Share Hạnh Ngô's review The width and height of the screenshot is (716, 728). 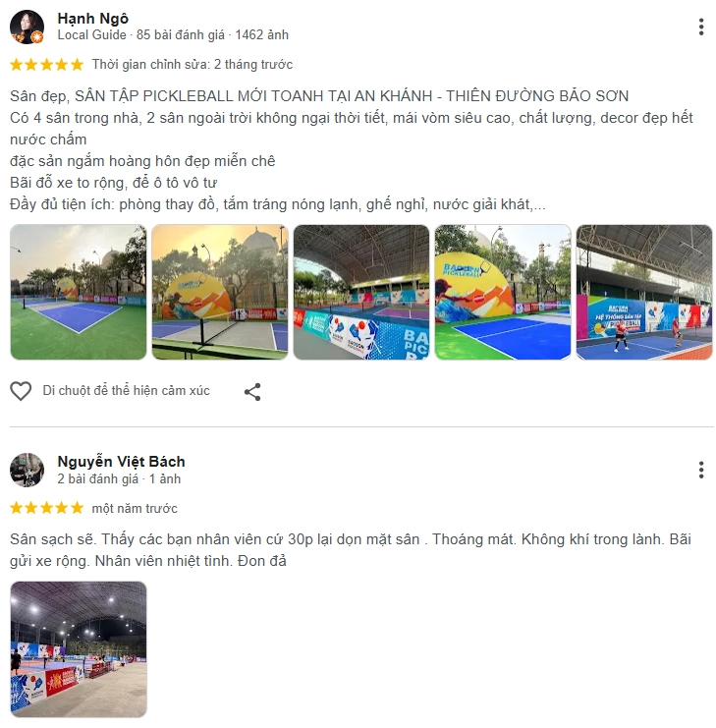pyautogui.click(x=252, y=392)
